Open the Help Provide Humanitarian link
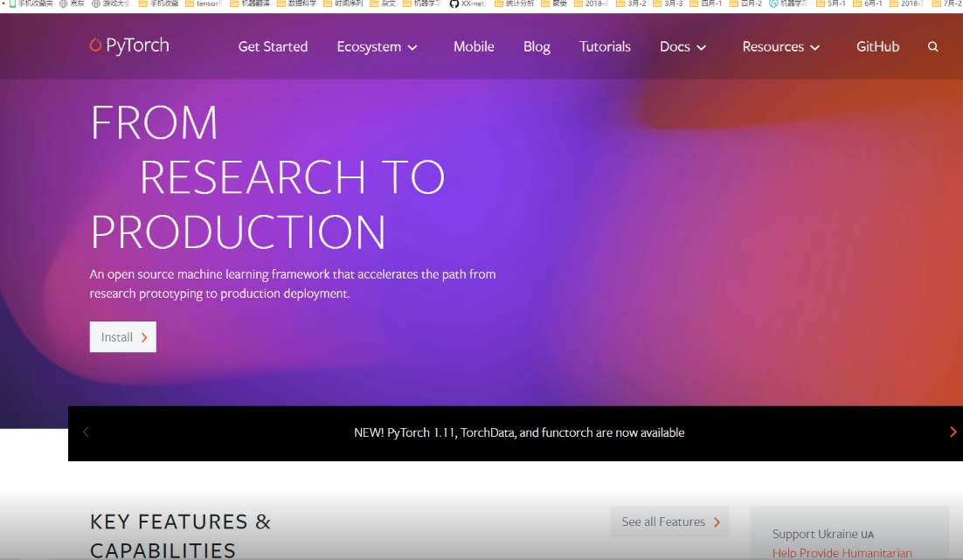 pos(842,552)
